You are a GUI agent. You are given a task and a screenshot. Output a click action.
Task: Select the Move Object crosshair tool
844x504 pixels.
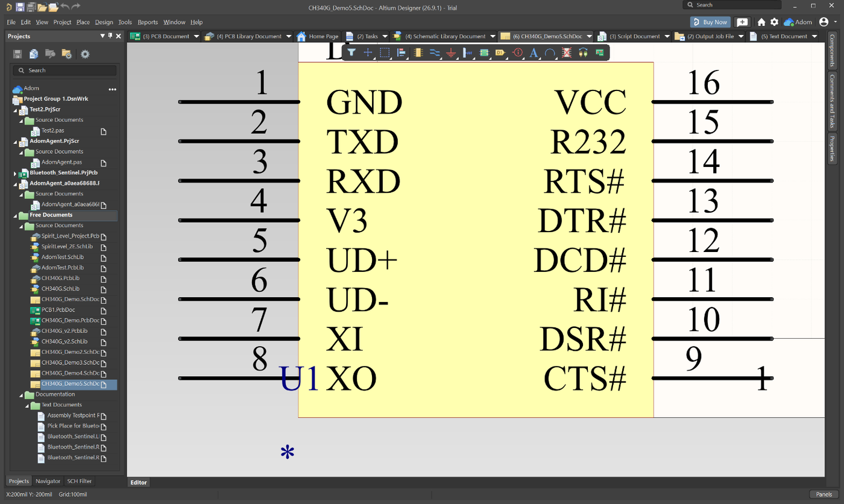coord(368,52)
